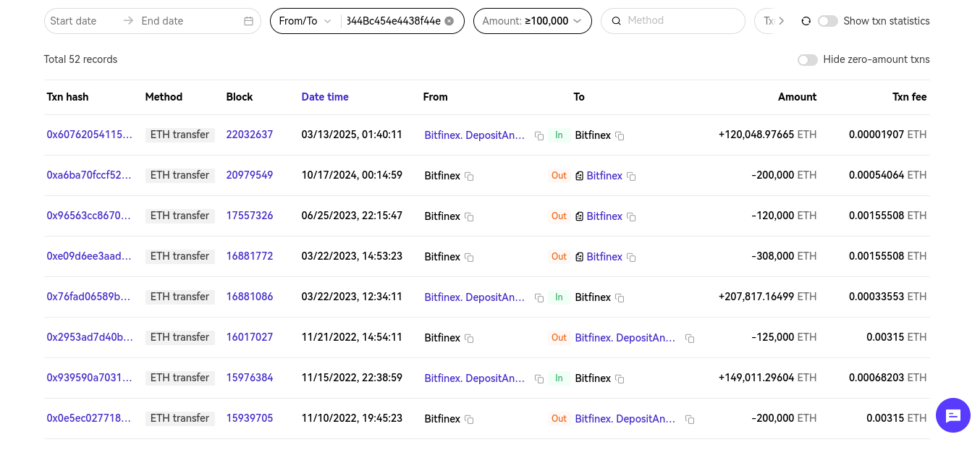Open block 15976384
980x450 pixels.
point(250,378)
